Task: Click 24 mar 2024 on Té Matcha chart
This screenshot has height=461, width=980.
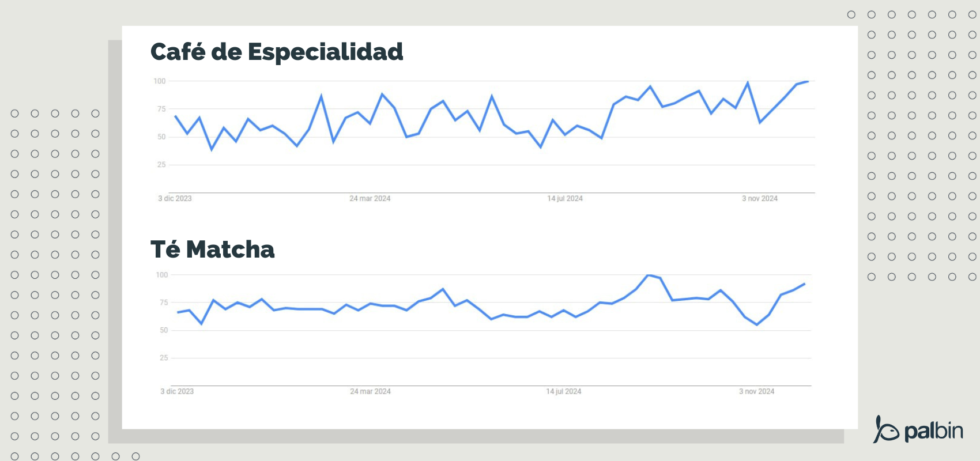Action: pyautogui.click(x=370, y=392)
